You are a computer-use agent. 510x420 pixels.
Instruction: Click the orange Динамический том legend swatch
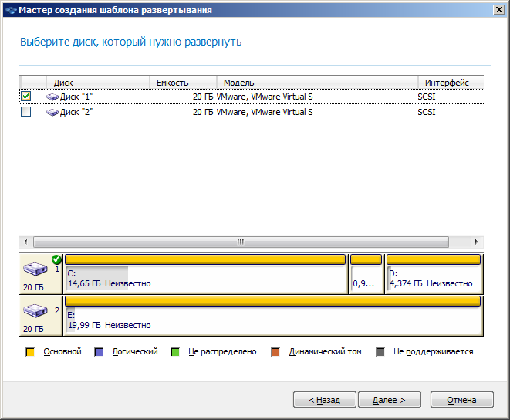click(275, 352)
